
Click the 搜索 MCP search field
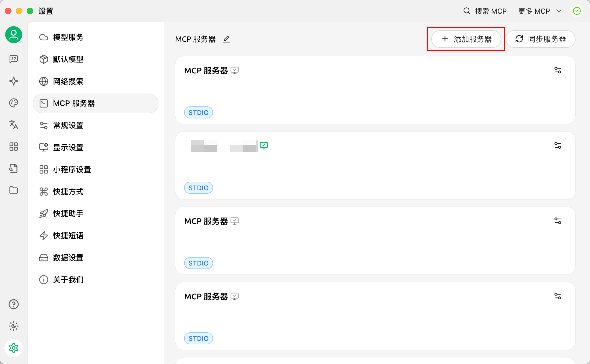pos(485,11)
